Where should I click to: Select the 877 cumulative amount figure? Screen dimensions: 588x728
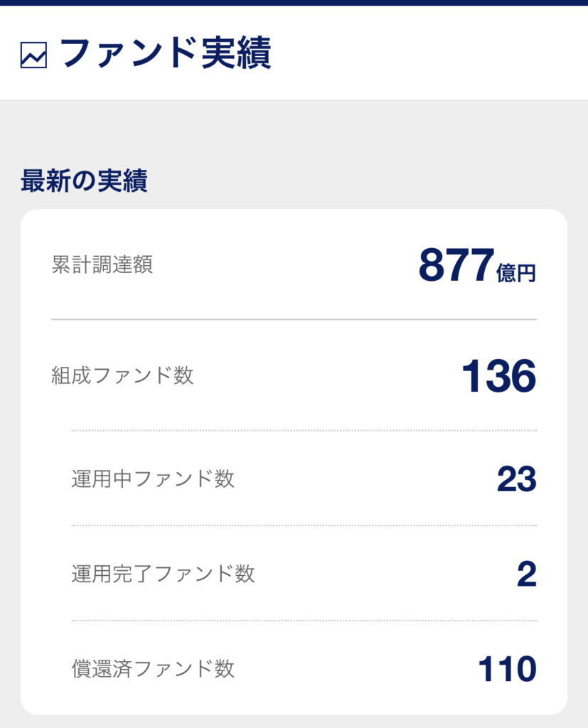[456, 265]
